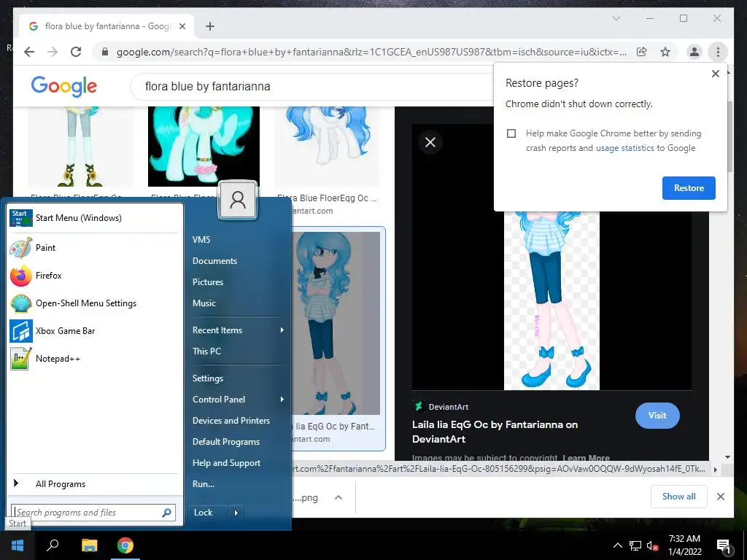Launch Xbox Game Bar
747x560 pixels.
[94, 330]
